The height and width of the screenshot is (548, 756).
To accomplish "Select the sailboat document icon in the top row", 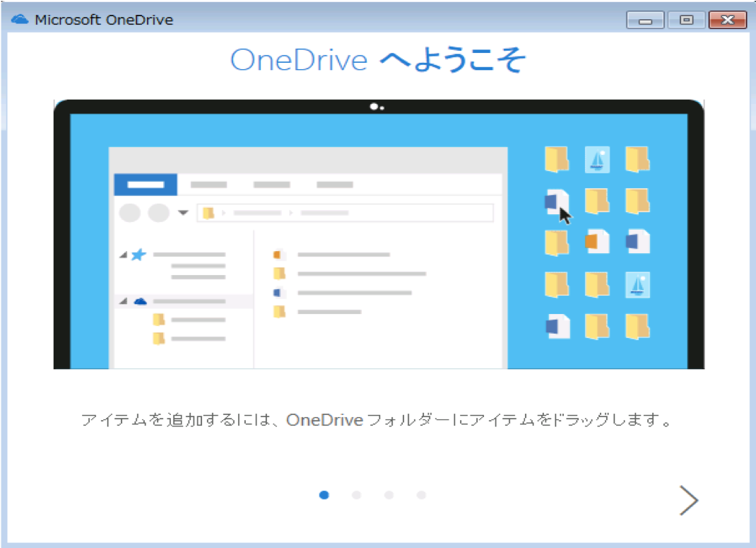I will tap(597, 159).
